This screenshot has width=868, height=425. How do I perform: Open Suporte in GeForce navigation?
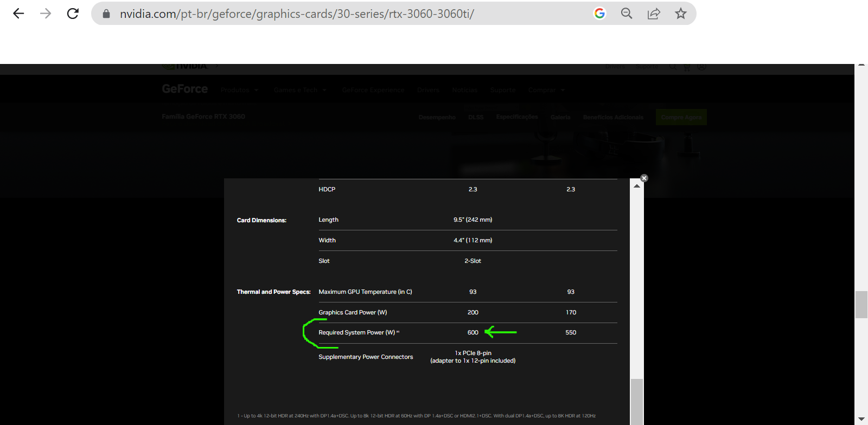point(502,90)
